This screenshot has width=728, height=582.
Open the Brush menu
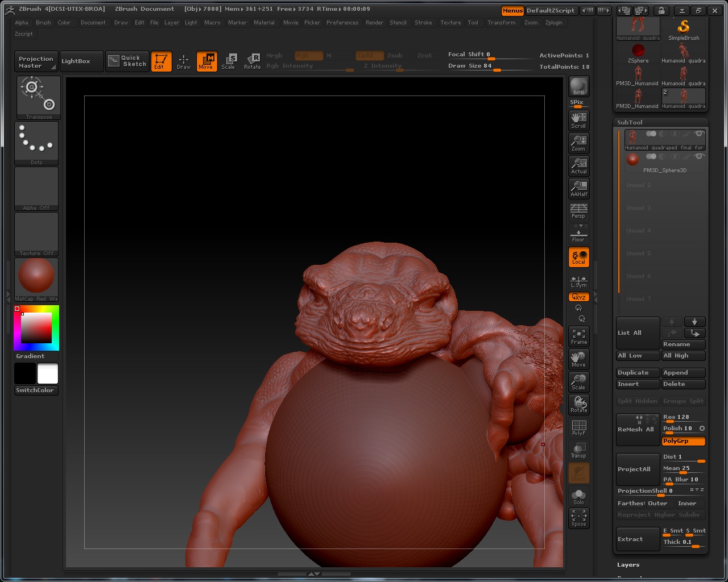(x=43, y=23)
